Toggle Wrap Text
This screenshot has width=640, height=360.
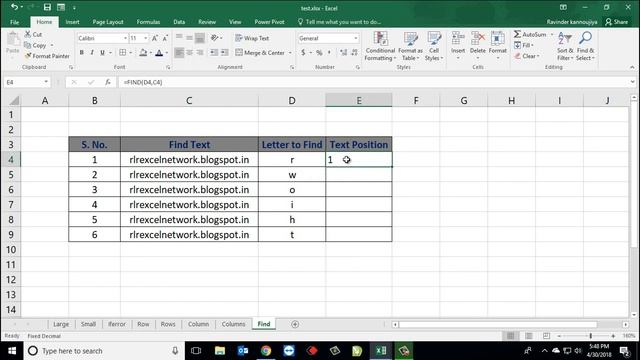pos(252,38)
